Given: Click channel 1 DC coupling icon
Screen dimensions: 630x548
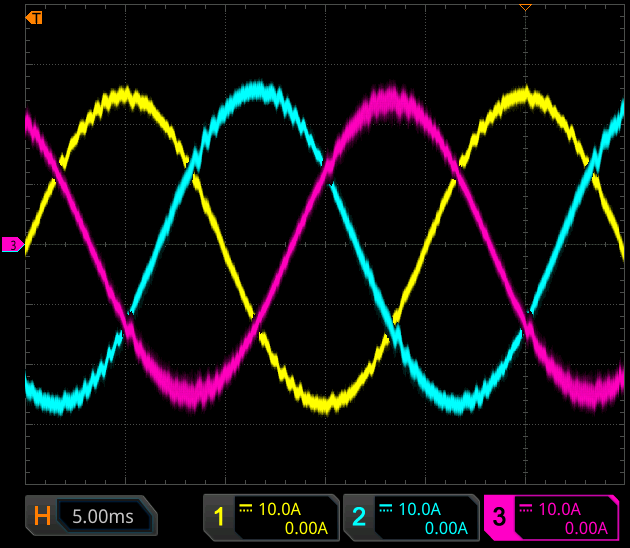Looking at the screenshot, I should coord(245,508).
